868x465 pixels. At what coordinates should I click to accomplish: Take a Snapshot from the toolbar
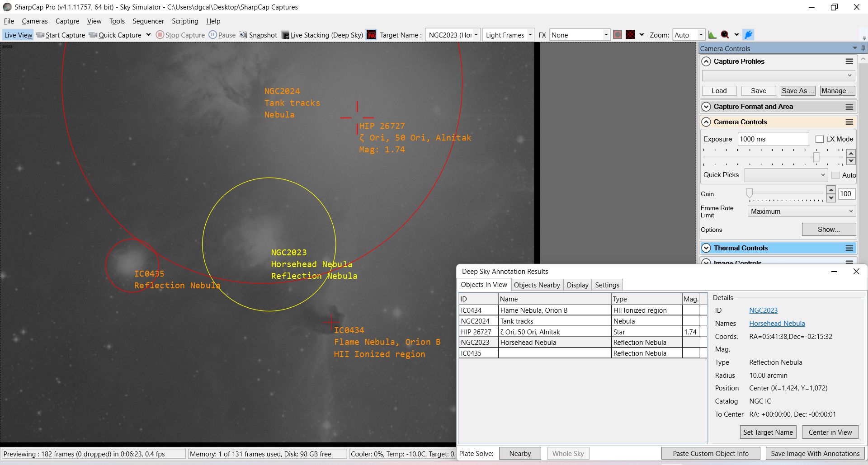258,35
